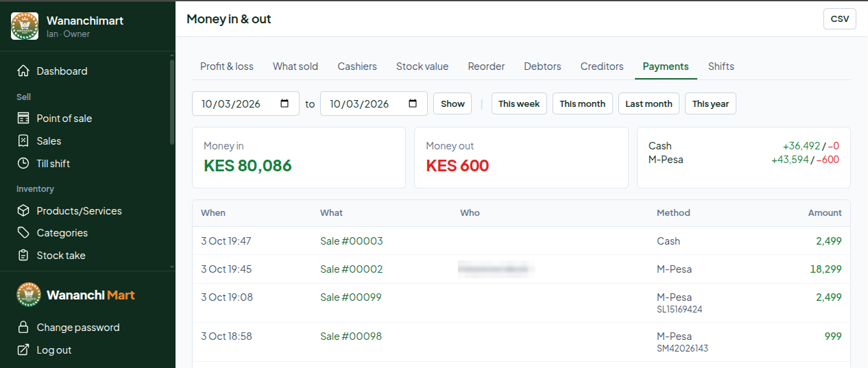Click the Till shift clock icon
The height and width of the screenshot is (368, 868).
23,164
